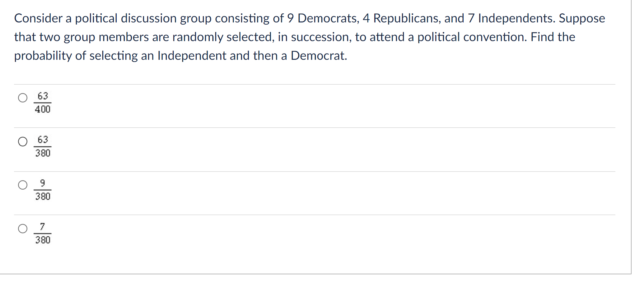This screenshot has width=644, height=288.
Task: Click the 9 numerator in third option
Action: point(42,183)
